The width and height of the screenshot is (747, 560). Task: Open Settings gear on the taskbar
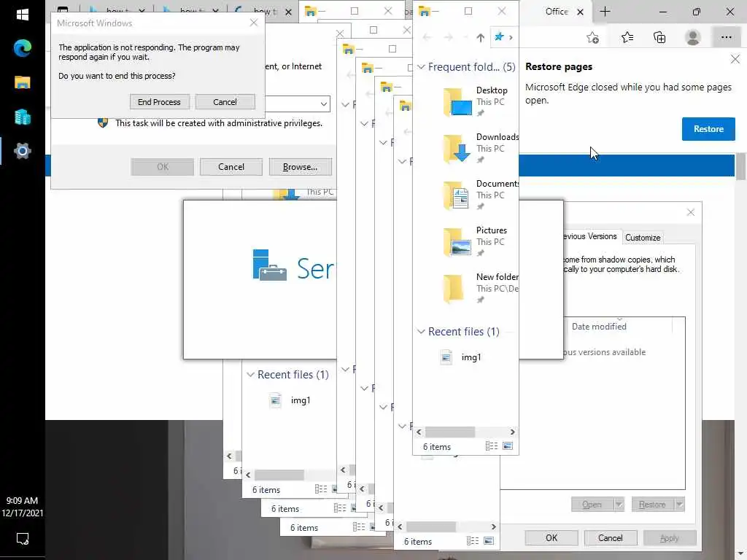pyautogui.click(x=23, y=151)
